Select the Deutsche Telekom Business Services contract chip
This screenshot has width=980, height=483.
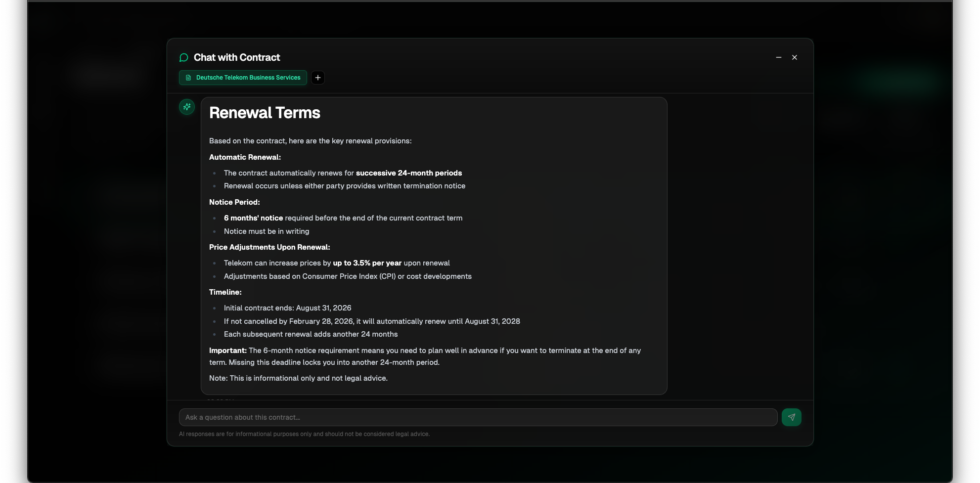(243, 78)
